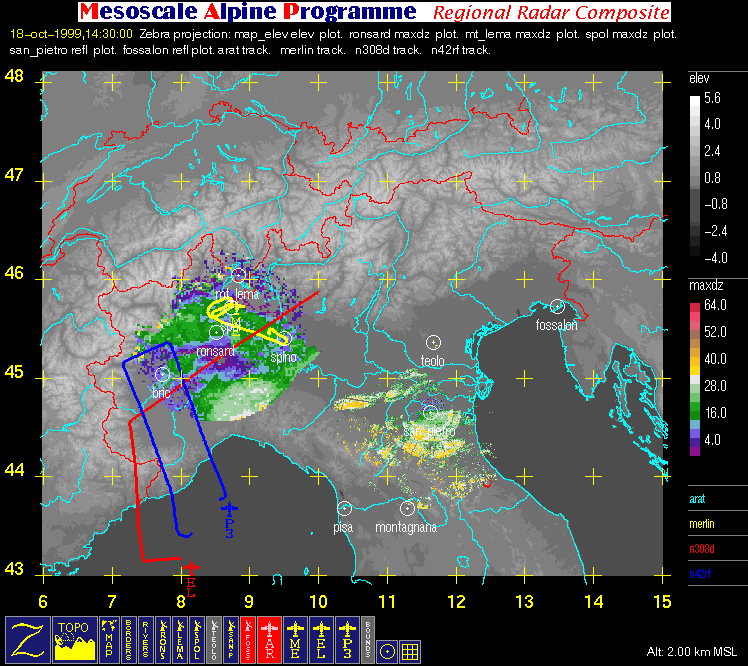Select the ME Merlin aircraft button

tap(295, 640)
